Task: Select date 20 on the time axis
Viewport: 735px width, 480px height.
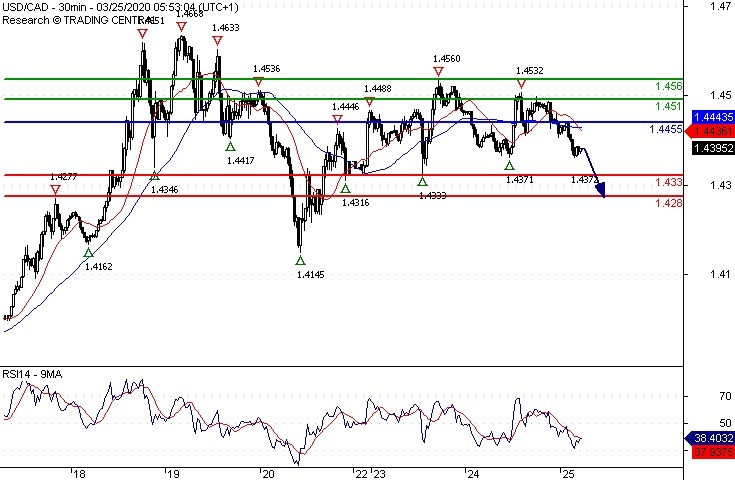Action: [x=268, y=474]
